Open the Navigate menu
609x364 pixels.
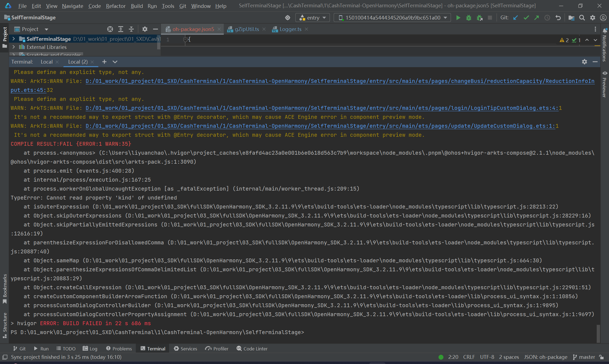pyautogui.click(x=72, y=6)
